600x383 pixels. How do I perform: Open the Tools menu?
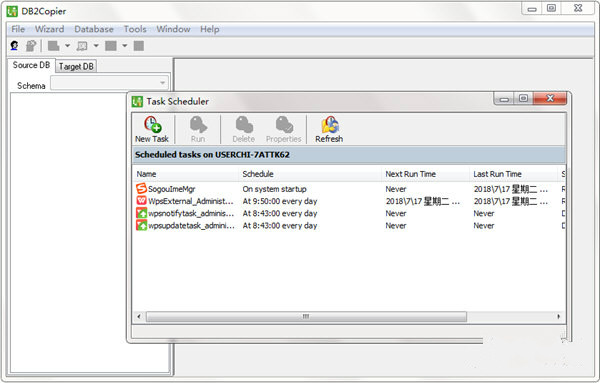(135, 29)
